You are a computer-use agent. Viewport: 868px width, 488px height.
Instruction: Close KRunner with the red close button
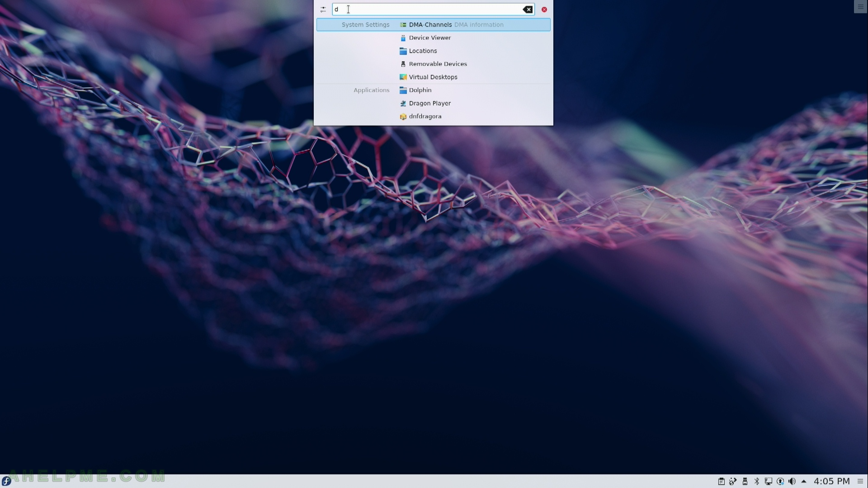544,9
